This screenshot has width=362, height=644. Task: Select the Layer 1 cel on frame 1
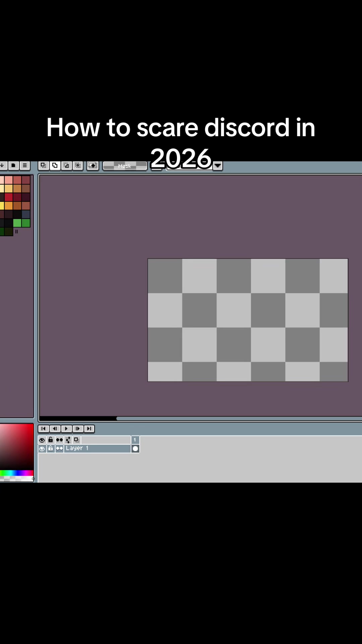[x=135, y=448]
